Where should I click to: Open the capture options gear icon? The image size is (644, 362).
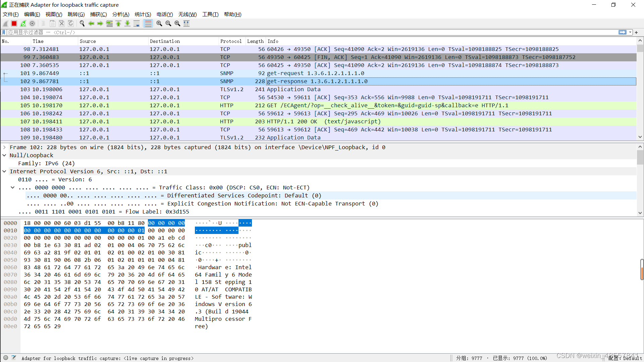coord(32,23)
